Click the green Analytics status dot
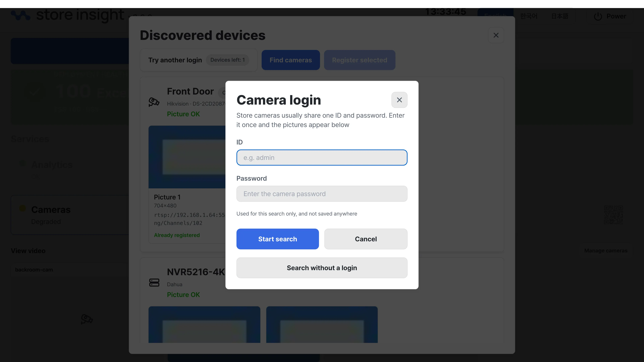This screenshot has height=362, width=644. [x=22, y=163]
